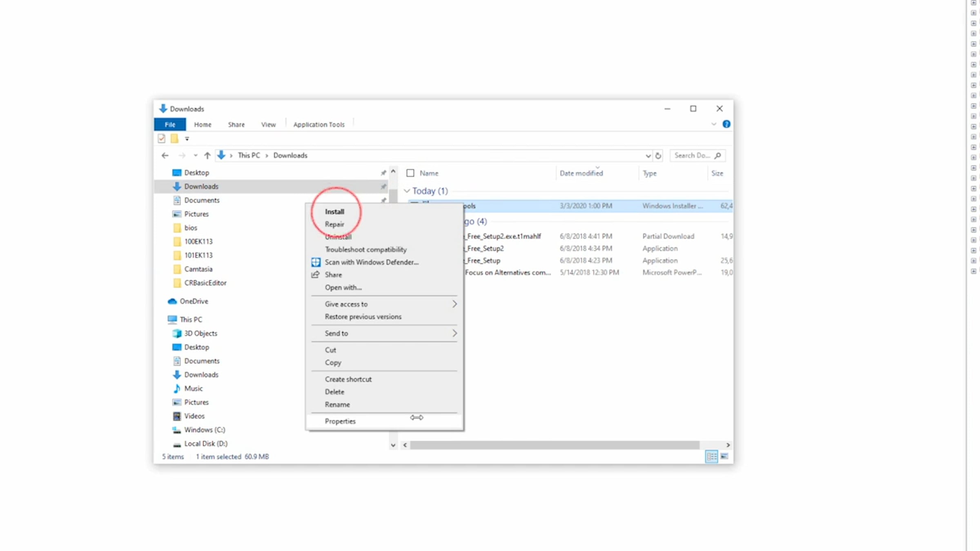Screen dimensions: 980x551
Task: Collapse the Today (1) group
Action: coord(407,191)
